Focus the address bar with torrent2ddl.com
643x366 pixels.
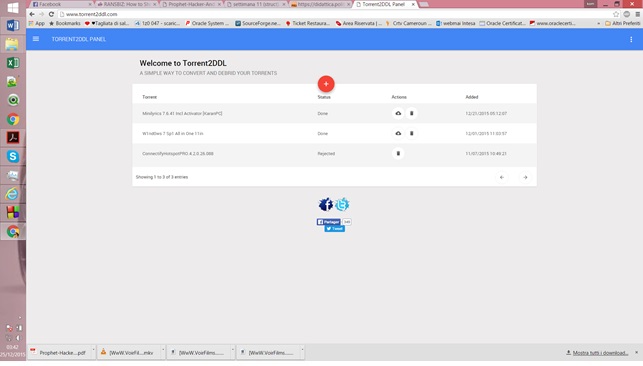[x=334, y=14]
